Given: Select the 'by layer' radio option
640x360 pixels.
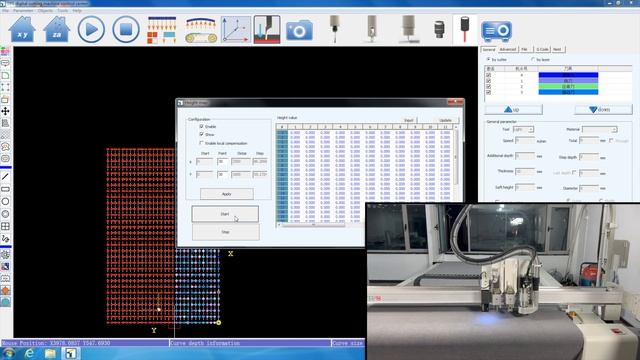Looking at the screenshot, I should tap(533, 60).
